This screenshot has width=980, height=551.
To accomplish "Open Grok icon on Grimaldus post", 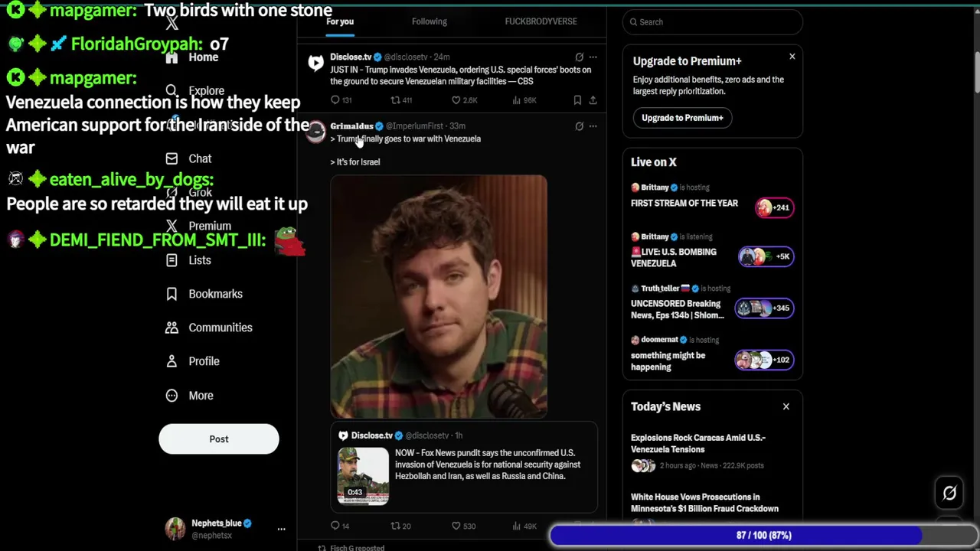I will click(579, 126).
